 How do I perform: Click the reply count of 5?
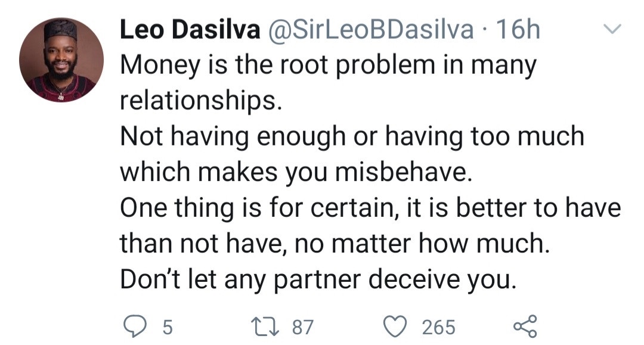[167, 327]
